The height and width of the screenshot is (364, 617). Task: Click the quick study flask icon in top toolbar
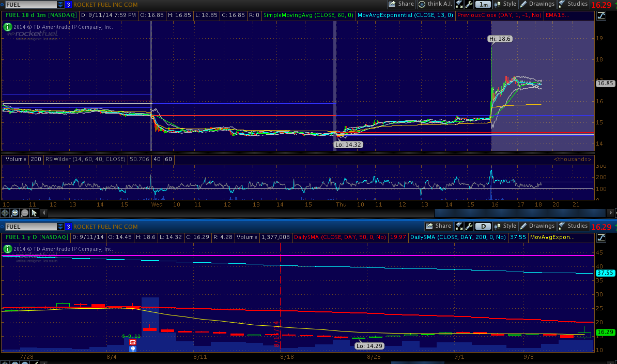pyautogui.click(x=459, y=4)
